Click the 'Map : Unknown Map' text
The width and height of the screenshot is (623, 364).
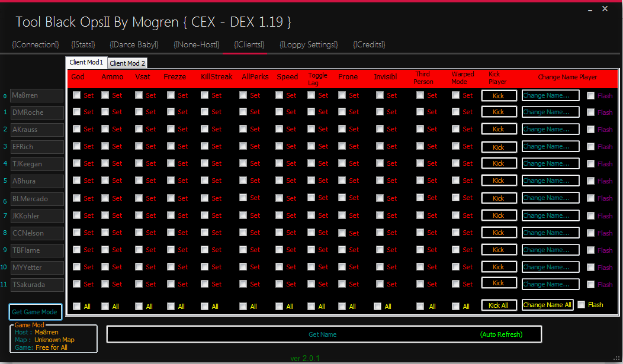pos(44,340)
